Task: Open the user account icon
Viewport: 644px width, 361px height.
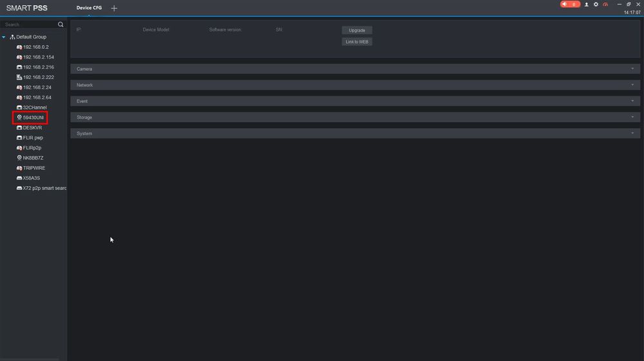Action: pyautogui.click(x=587, y=5)
